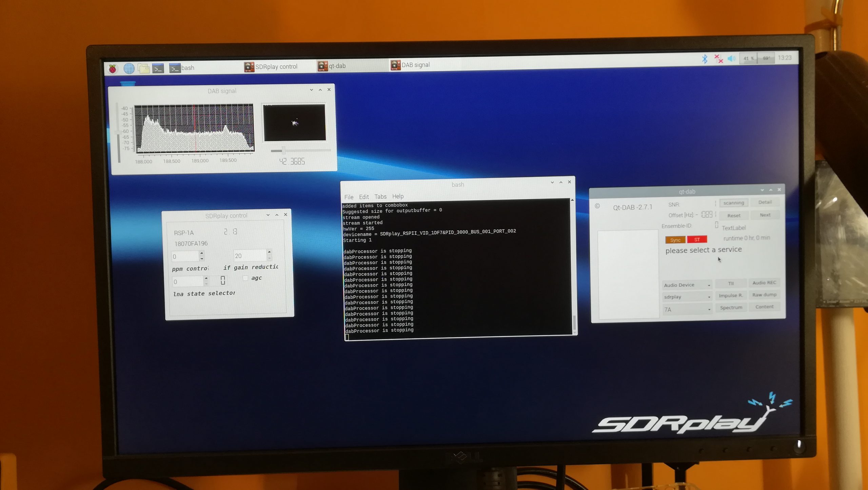868x490 pixels.
Task: Click the Raw dump button
Action: (x=764, y=295)
